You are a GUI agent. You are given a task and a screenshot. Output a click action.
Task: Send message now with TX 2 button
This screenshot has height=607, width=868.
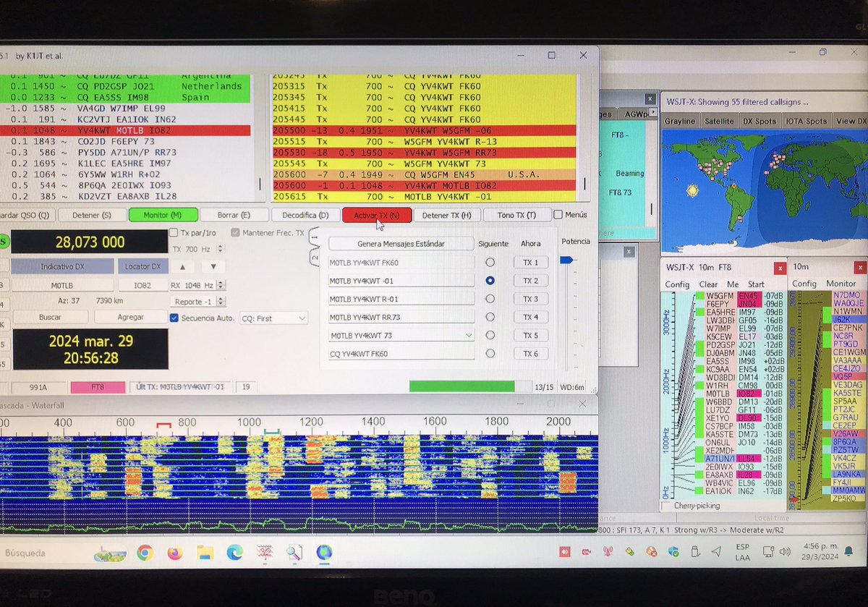click(531, 281)
